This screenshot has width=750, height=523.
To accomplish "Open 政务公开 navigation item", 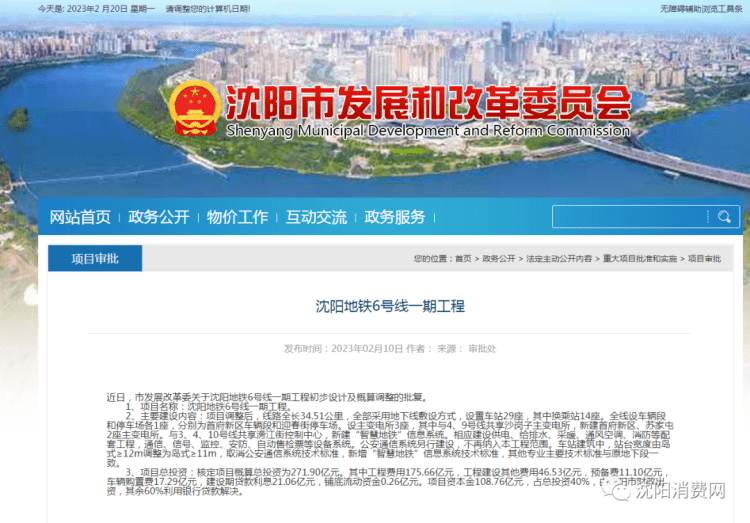I will [159, 217].
